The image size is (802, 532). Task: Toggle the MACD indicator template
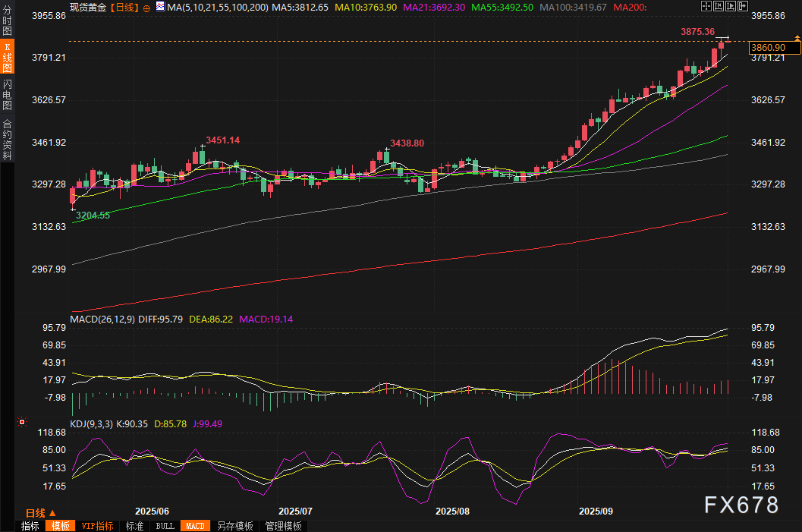pos(195,526)
